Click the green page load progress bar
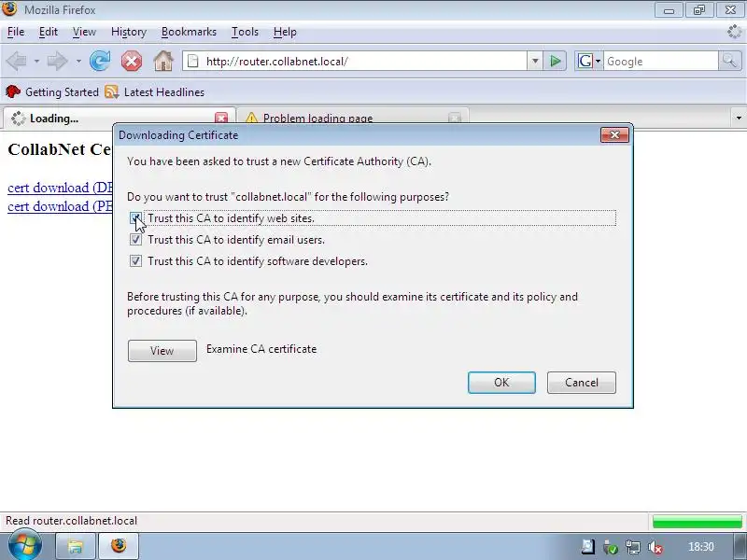 [x=697, y=522]
